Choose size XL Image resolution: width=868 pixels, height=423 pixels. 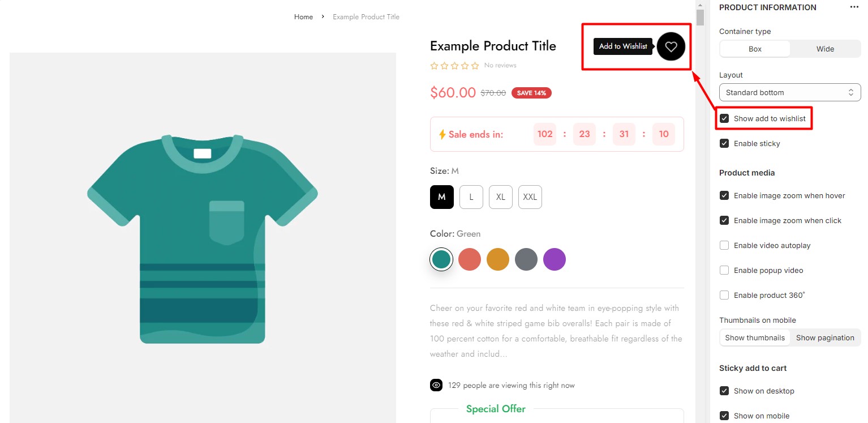tap(501, 197)
